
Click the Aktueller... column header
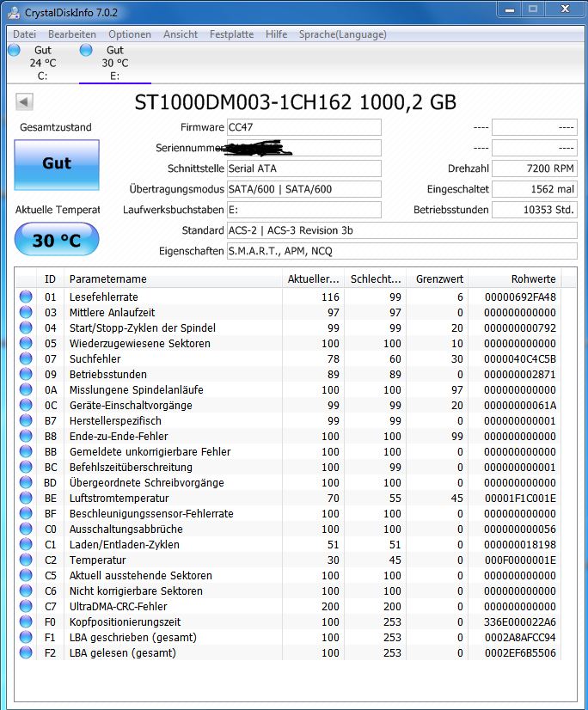314,278
